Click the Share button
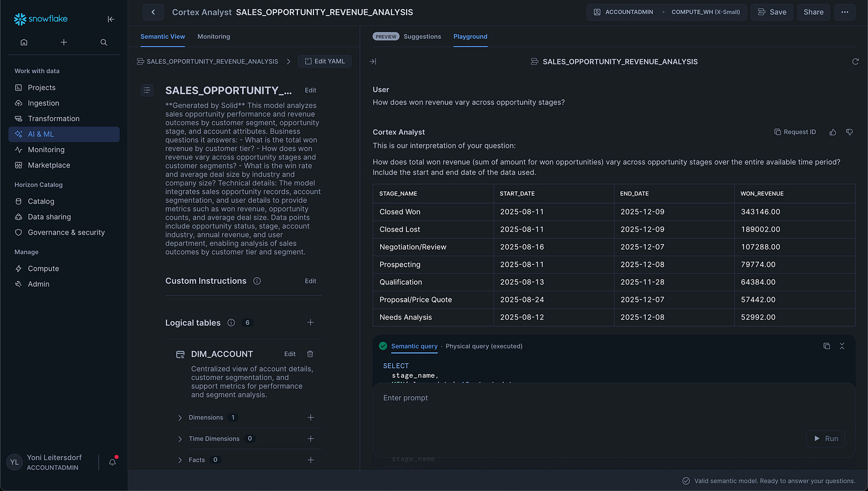Screen dimensions: 868x491 tap(813, 12)
